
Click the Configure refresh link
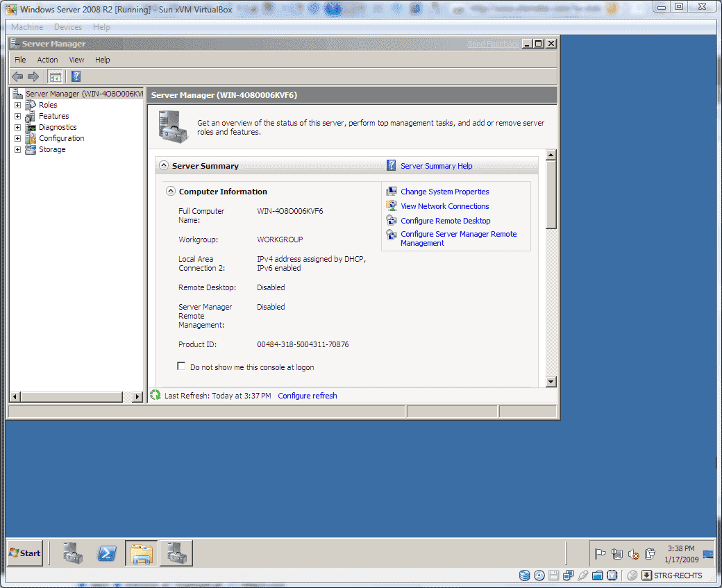coord(307,396)
